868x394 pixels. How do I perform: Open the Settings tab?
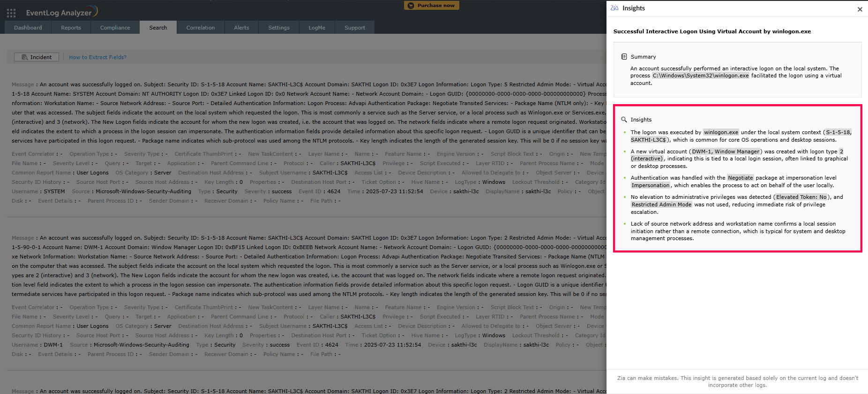[x=279, y=28]
